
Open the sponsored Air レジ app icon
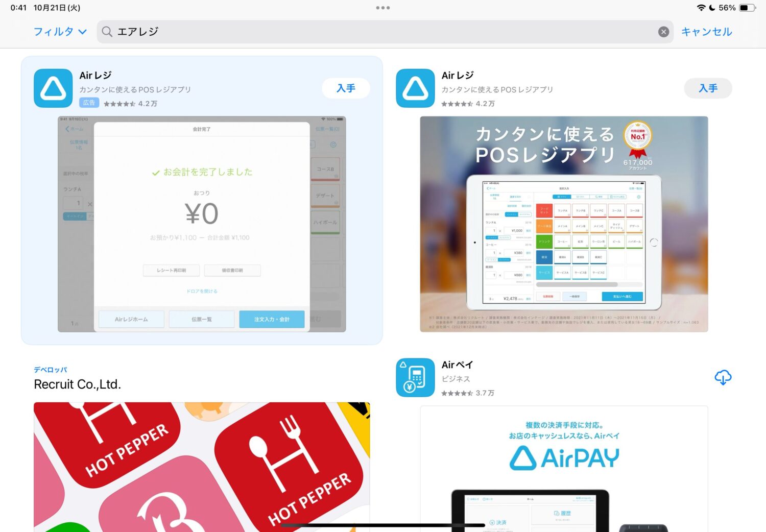coord(53,88)
